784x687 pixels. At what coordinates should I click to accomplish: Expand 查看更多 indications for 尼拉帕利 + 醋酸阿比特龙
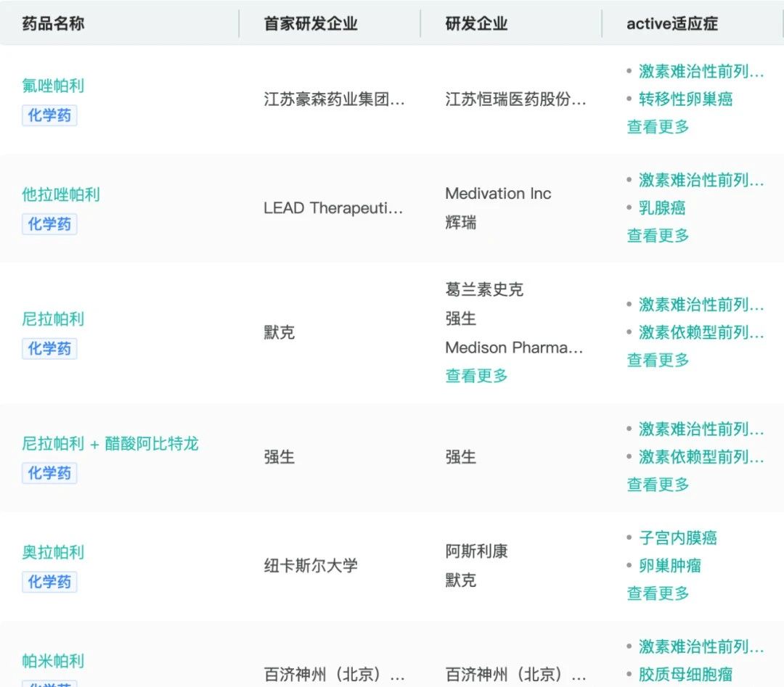click(x=658, y=484)
